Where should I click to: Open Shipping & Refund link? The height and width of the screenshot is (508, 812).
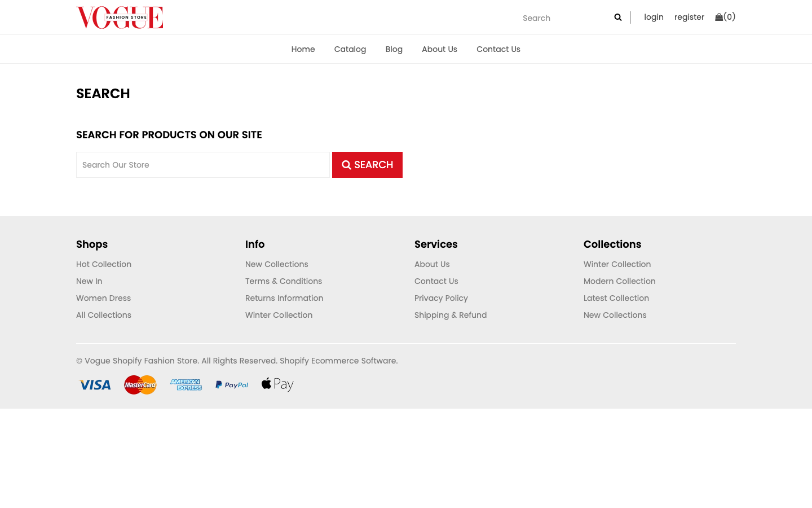click(451, 315)
